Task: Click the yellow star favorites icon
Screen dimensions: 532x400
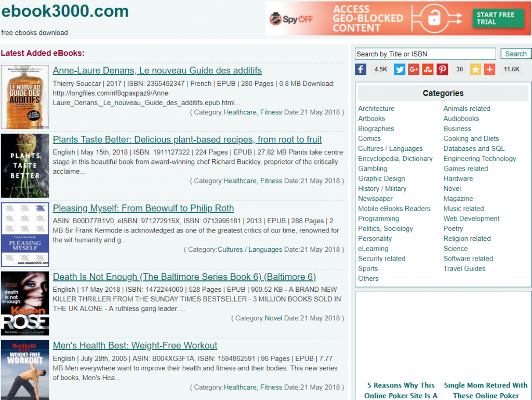Action: point(475,69)
